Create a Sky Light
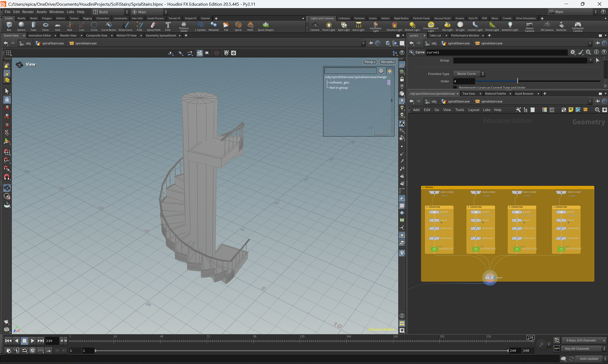608x364 pixels. click(x=447, y=26)
